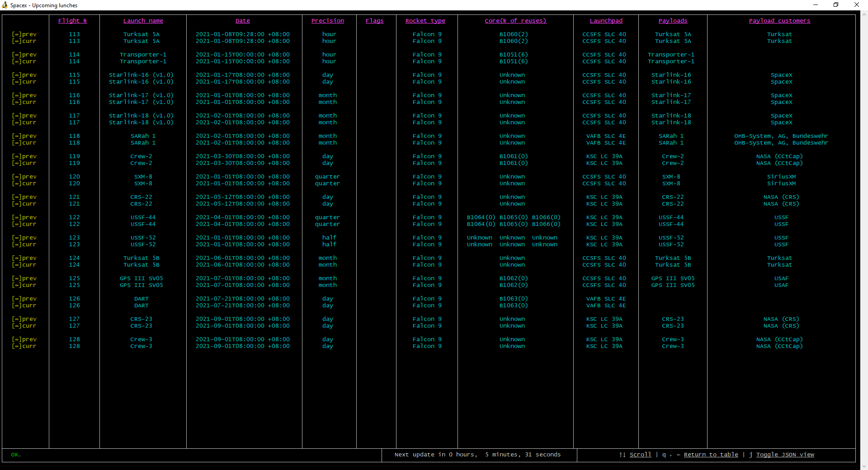868x470 pixels.
Task: Click prev launchpad KSC LC 39A for Crew-2
Action: [x=604, y=156]
